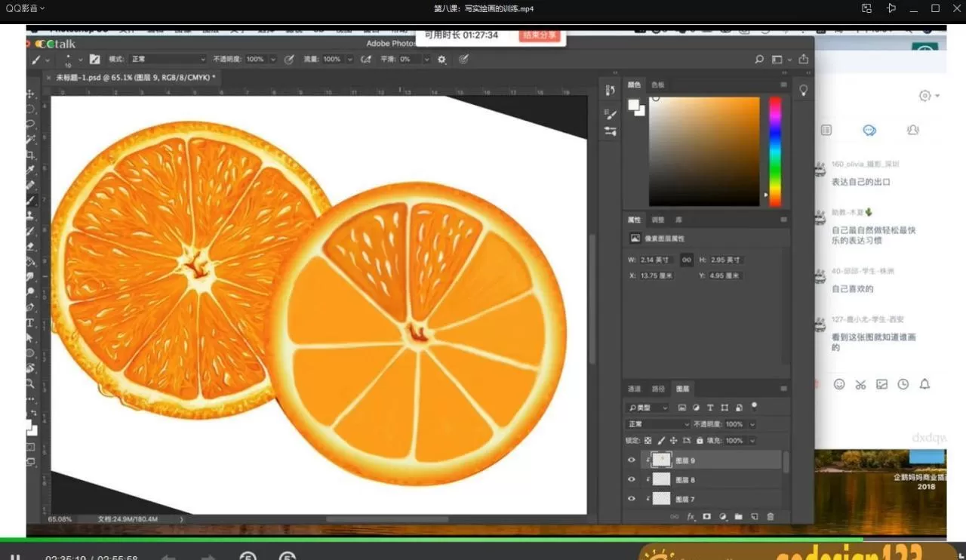
Task: Add a layer mask to the layer
Action: 707,517
